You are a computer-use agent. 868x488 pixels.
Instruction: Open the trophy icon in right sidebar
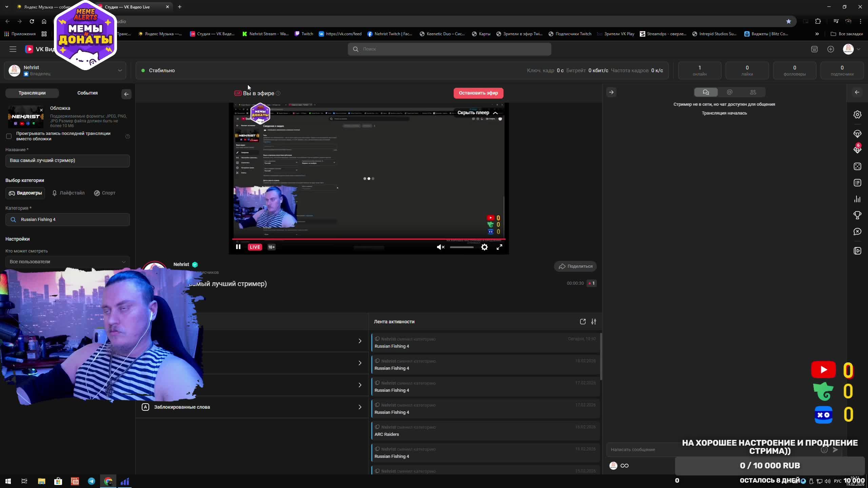pos(857,215)
